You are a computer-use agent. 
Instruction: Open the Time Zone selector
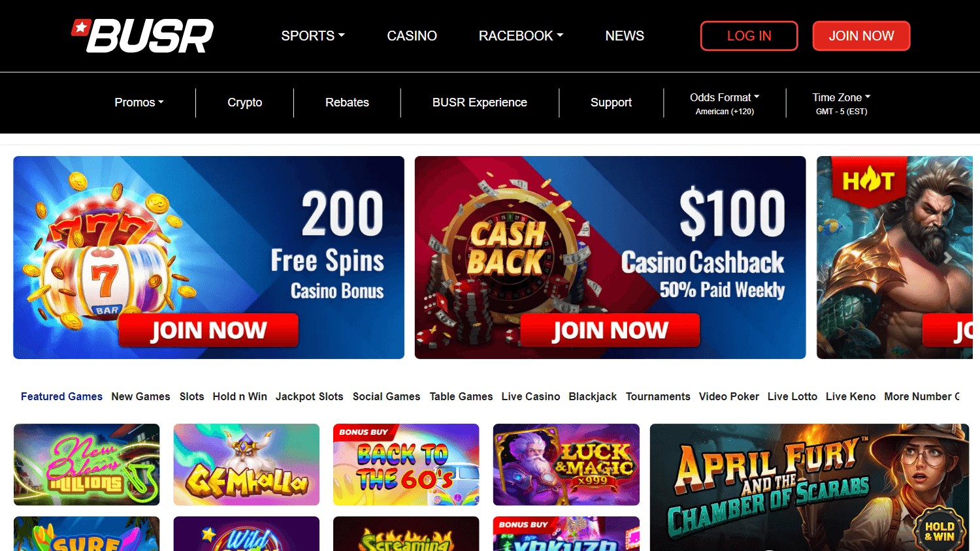point(841,103)
